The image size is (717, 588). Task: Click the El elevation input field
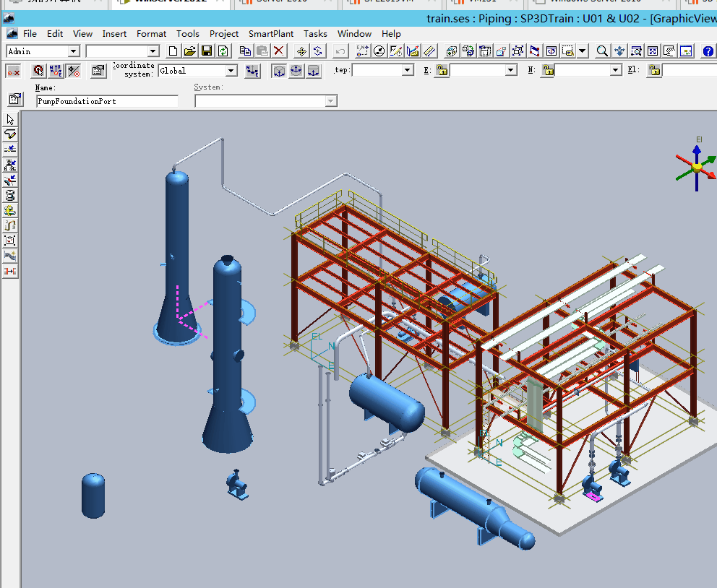(690, 70)
